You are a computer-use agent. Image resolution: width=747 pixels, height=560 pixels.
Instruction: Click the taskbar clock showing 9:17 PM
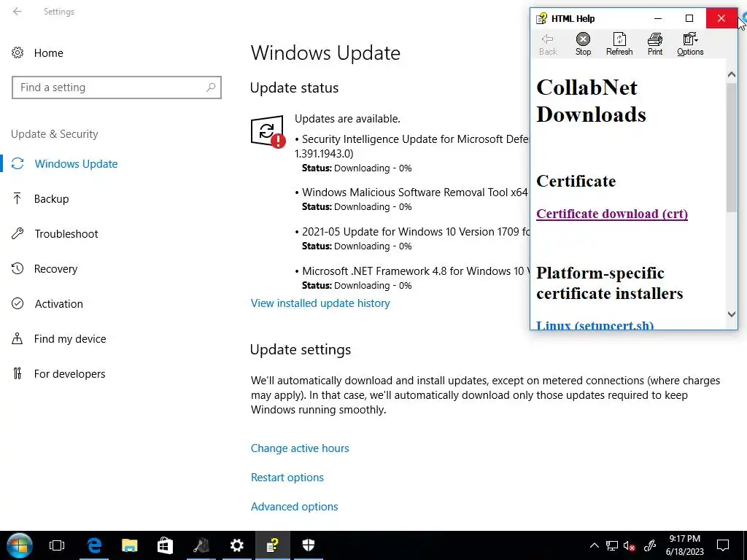[684, 545]
